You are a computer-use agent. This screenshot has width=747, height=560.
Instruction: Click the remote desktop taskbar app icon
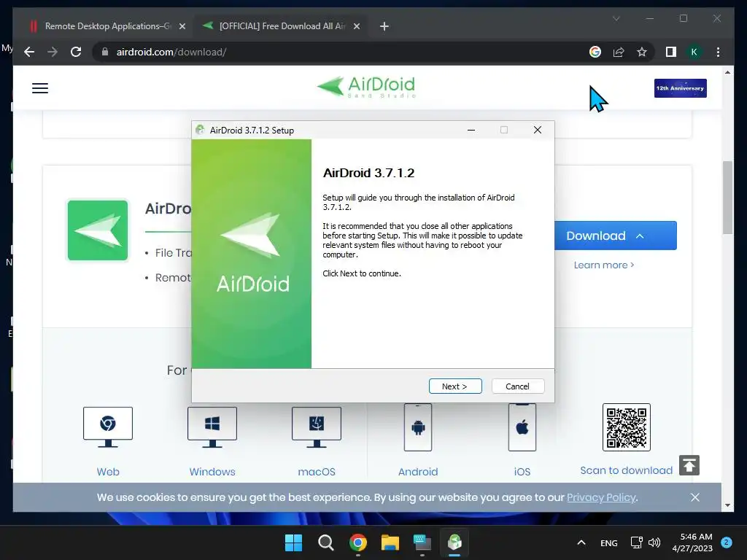(x=422, y=542)
